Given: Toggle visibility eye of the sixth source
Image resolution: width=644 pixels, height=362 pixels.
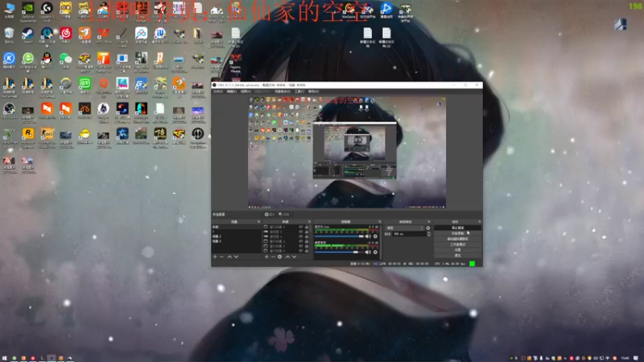Looking at the screenshot, I should (x=300, y=251).
